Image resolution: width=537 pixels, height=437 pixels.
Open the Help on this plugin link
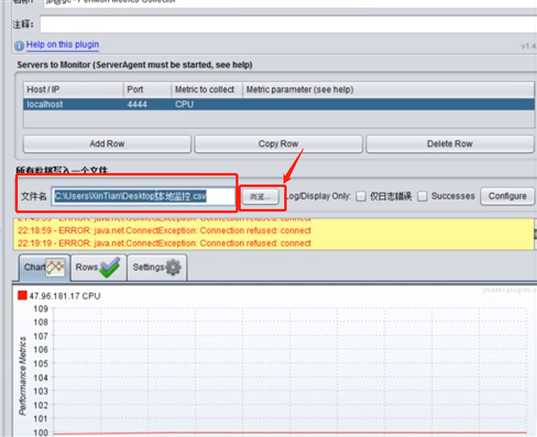click(x=63, y=45)
